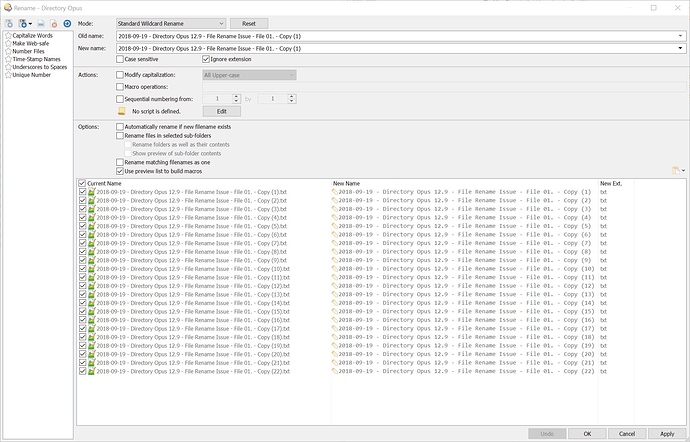This screenshot has width=690, height=442.
Task: Select the Make Web-safe preset
Action: pos(30,44)
